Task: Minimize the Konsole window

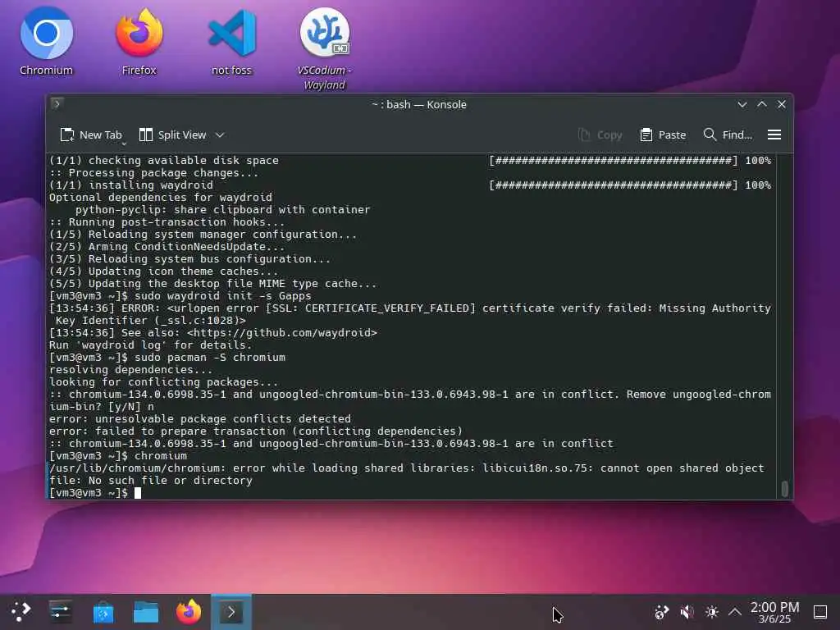Action: (x=742, y=104)
